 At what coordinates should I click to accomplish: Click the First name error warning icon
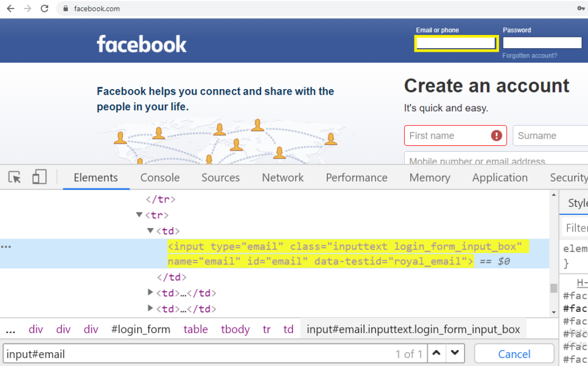point(497,136)
